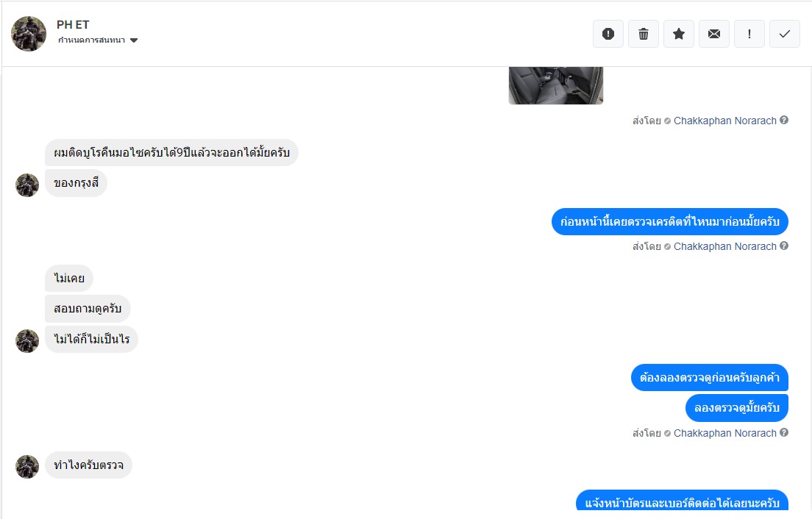Click sender avatar beside ทำไงครับตรวจ

[x=27, y=467]
